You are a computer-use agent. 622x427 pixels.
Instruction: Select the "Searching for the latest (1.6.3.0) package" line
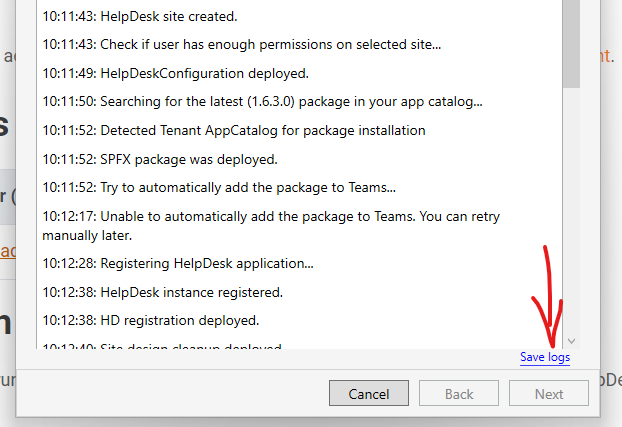262,101
